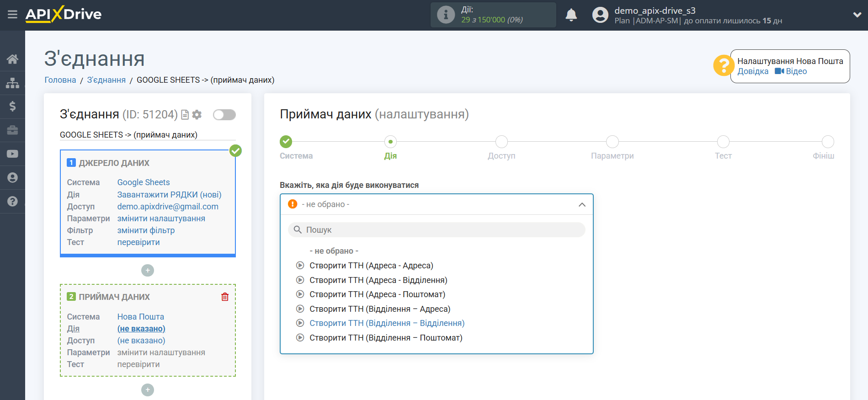Open the help question icon in sidebar
The width and height of the screenshot is (868, 400).
tap(12, 202)
